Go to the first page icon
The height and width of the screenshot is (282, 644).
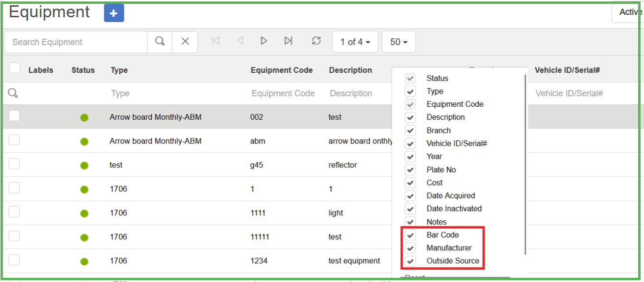point(215,41)
